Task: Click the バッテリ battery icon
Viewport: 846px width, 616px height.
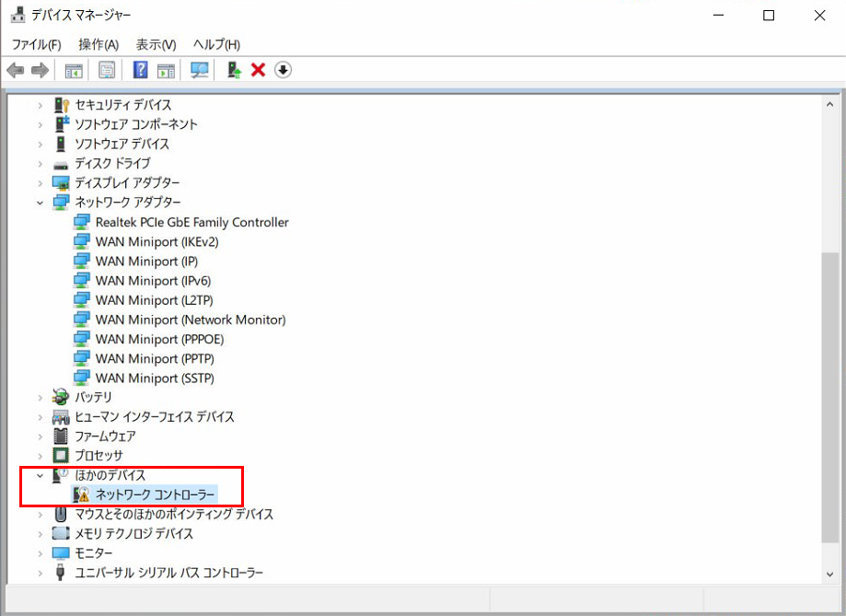Action: tap(61, 397)
